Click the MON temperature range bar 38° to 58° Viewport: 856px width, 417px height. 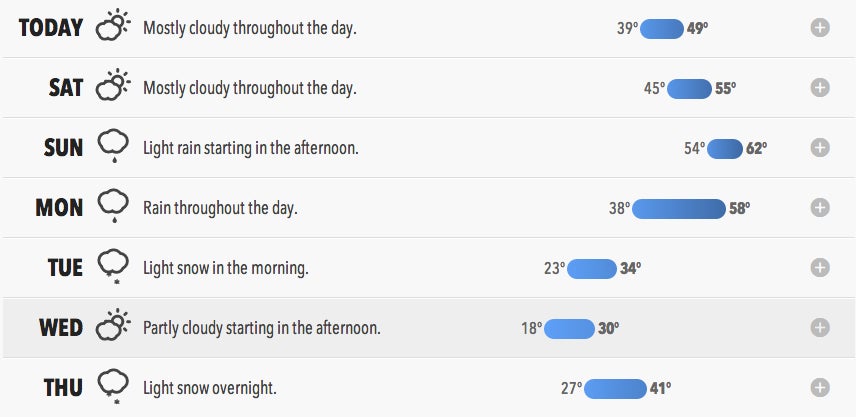679,209
